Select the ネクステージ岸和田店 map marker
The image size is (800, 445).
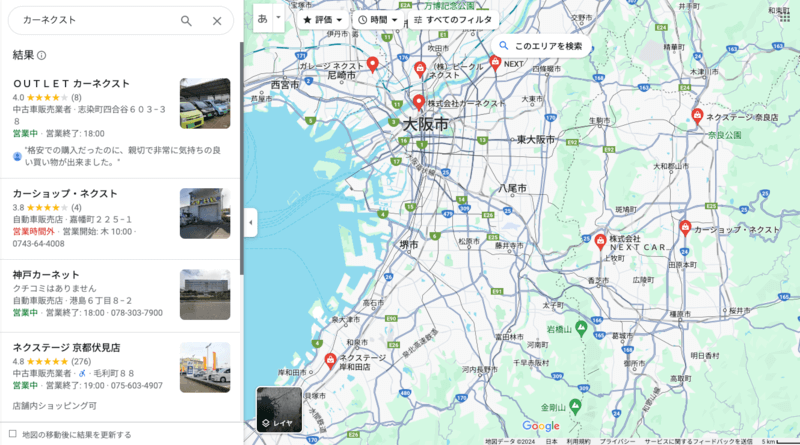coord(330,359)
